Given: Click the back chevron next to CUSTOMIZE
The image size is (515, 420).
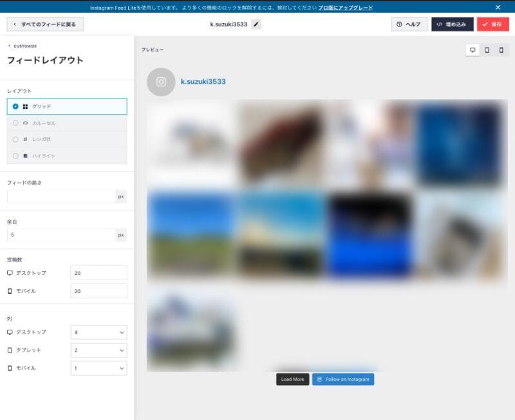Looking at the screenshot, I should coord(10,46).
